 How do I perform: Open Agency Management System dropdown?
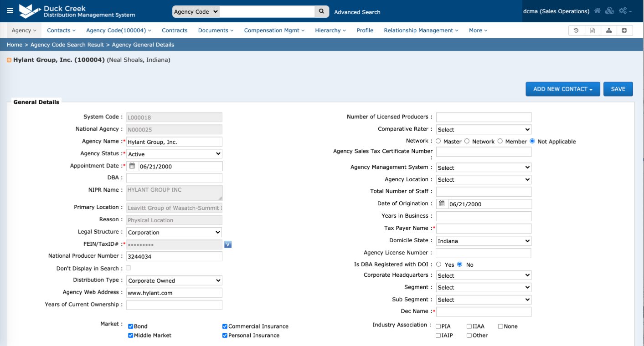click(x=484, y=168)
